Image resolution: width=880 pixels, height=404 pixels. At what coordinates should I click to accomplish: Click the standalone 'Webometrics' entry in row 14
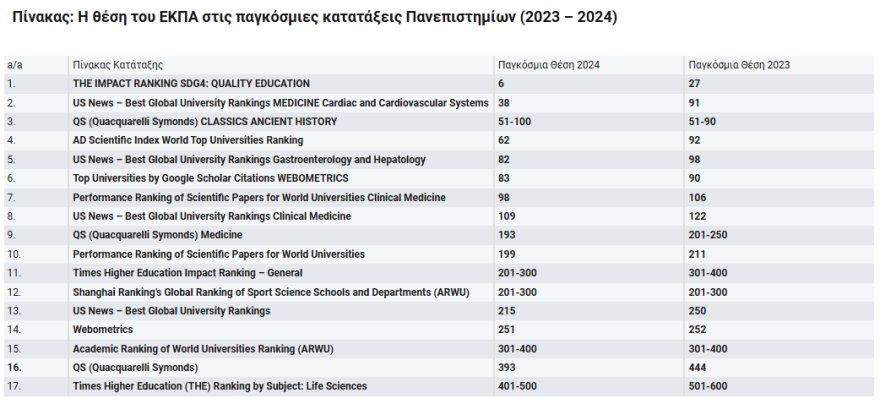coord(101,329)
